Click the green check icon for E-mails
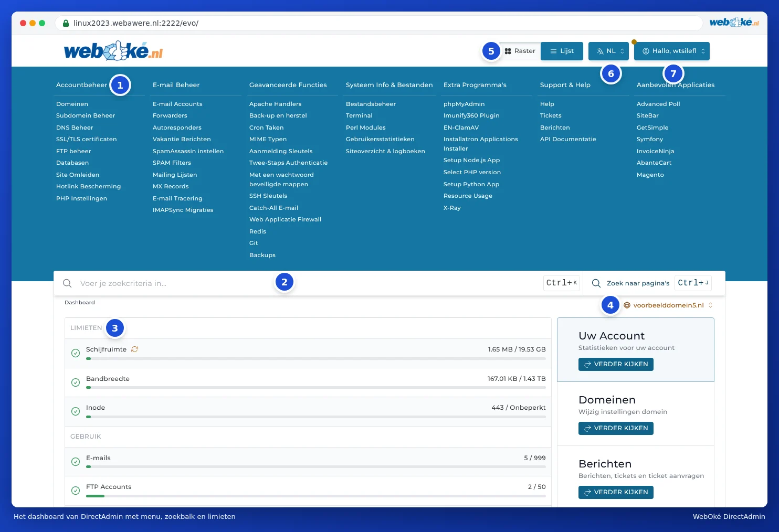 coord(76,462)
